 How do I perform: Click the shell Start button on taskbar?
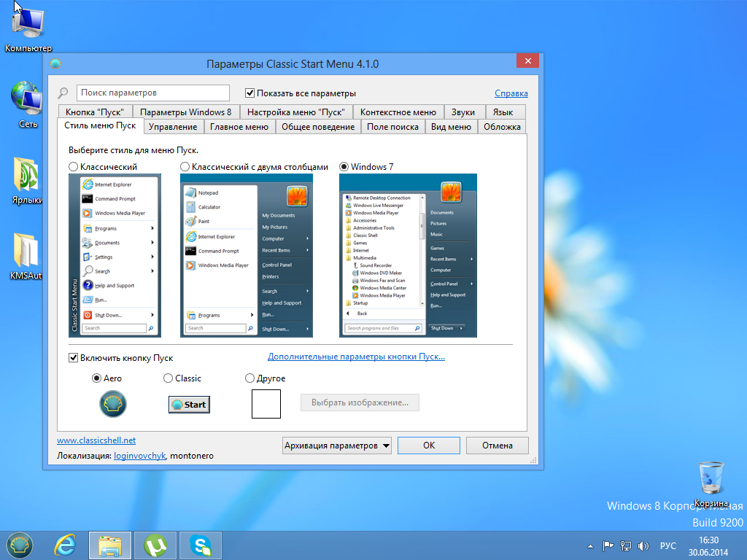[x=19, y=545]
